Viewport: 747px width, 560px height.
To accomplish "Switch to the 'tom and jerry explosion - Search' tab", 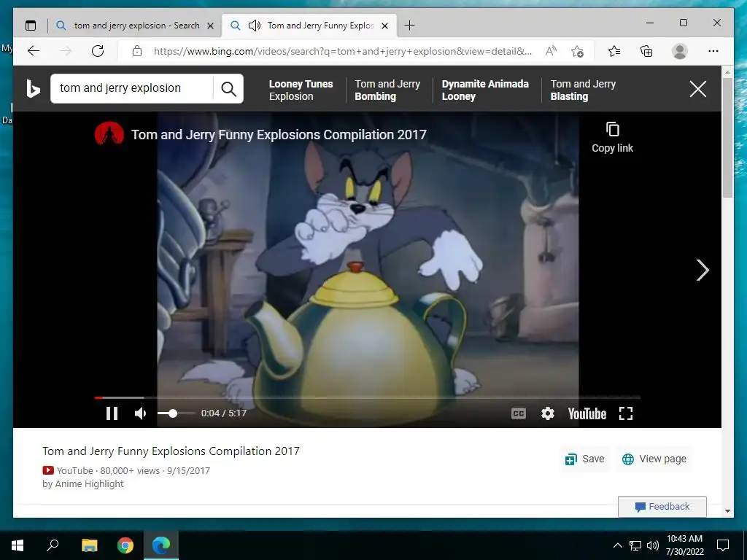I will click(136, 26).
